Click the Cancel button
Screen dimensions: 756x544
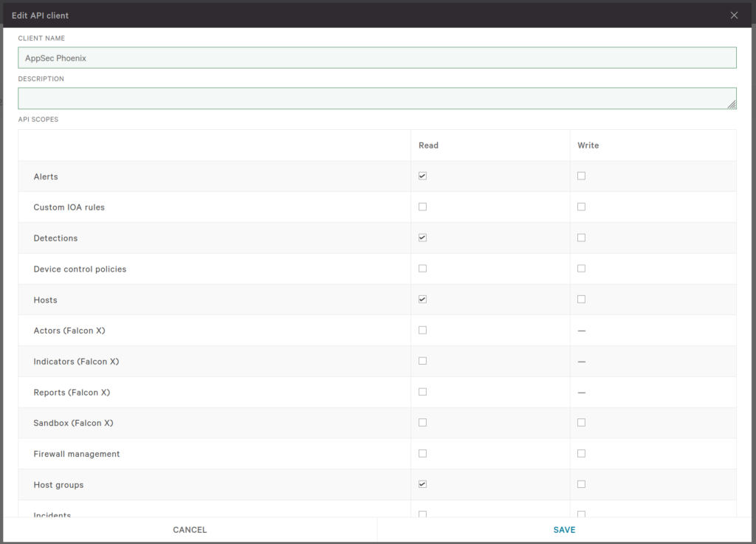(190, 529)
